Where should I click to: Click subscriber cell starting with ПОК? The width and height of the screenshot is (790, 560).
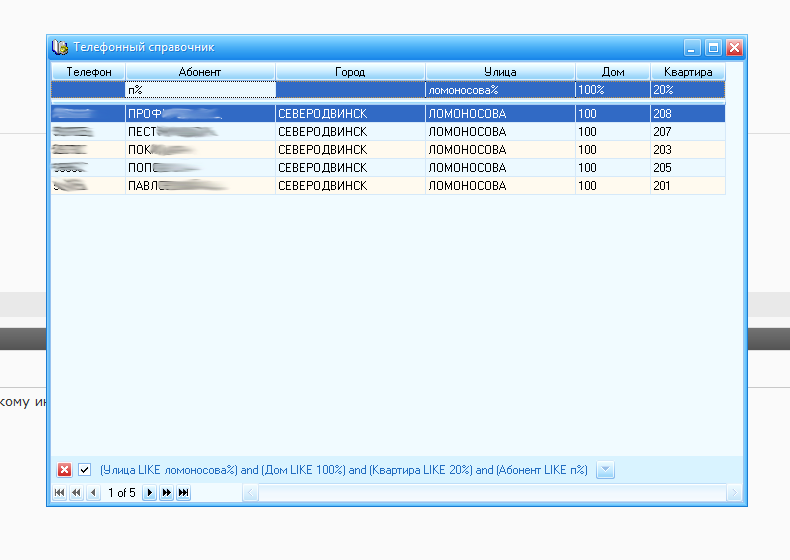click(200, 150)
